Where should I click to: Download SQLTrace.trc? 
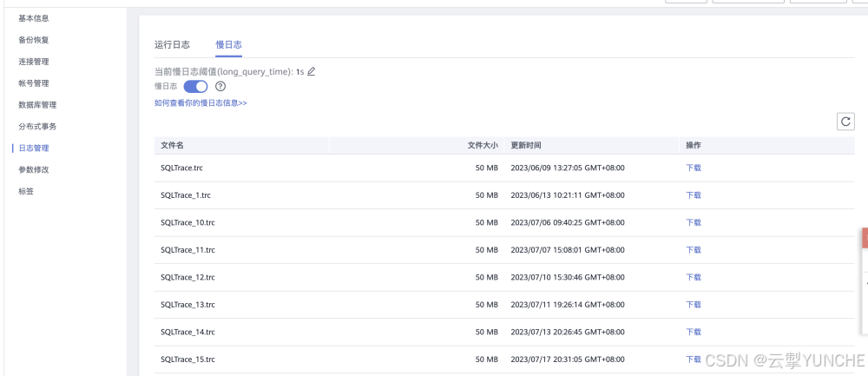pyautogui.click(x=694, y=168)
